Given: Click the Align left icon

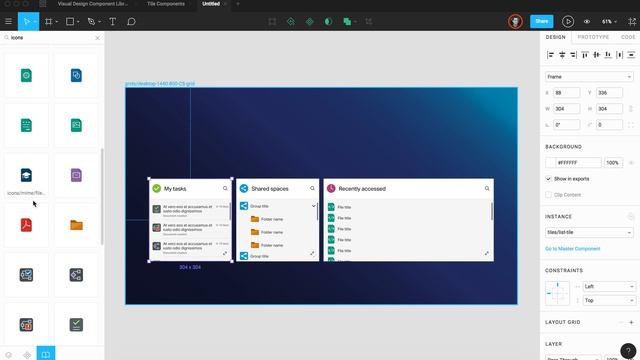Looking at the screenshot, I should [550, 55].
